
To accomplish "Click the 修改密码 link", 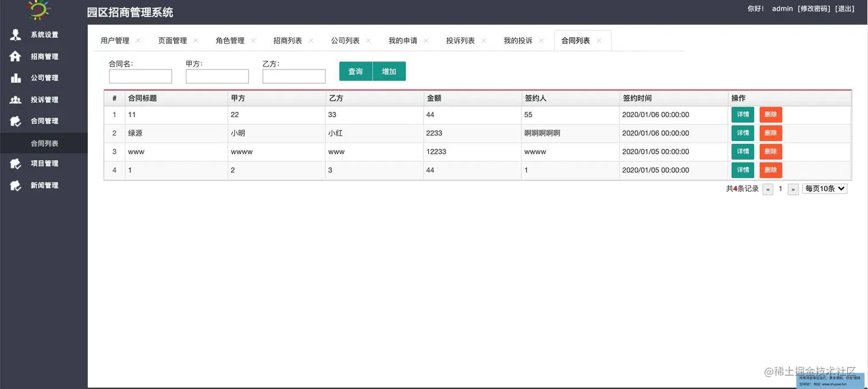I will coord(814,9).
